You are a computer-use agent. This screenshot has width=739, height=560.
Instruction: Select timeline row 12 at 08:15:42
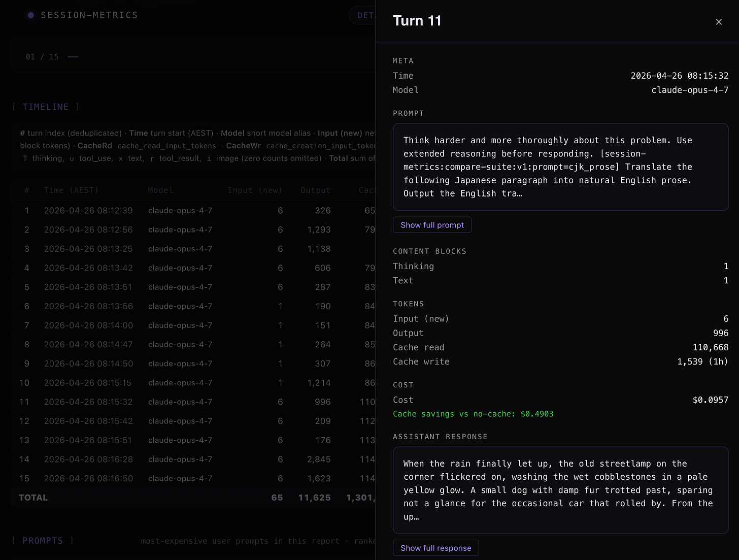(193, 421)
